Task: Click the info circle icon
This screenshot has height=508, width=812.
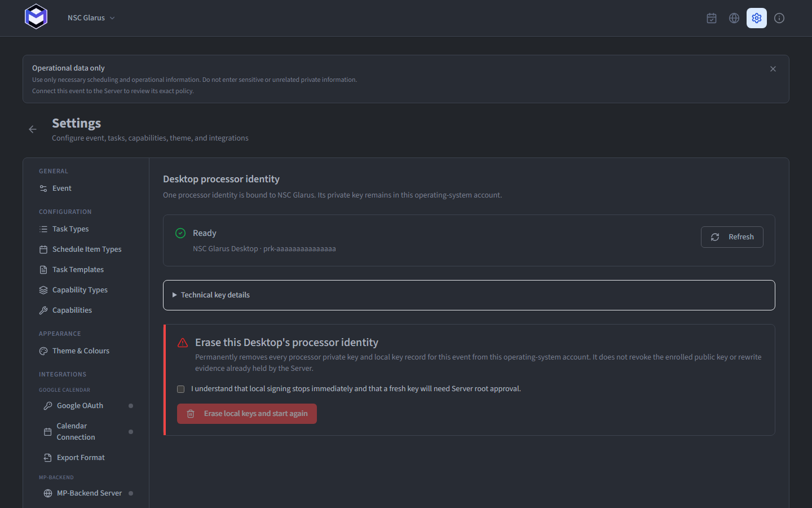Action: coord(779,18)
